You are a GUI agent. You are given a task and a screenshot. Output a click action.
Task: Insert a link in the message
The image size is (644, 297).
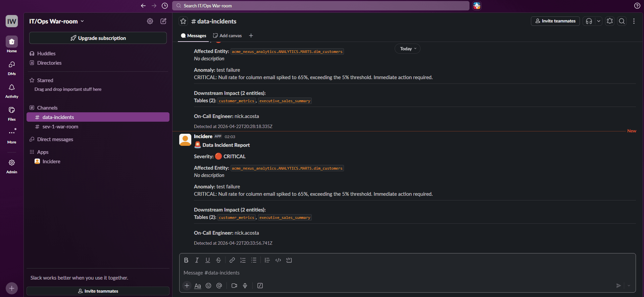(x=232, y=260)
